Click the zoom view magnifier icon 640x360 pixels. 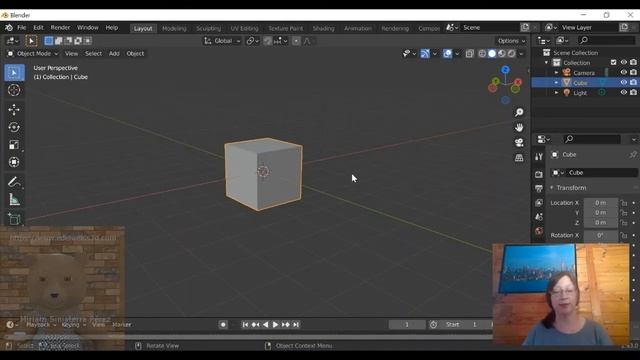coord(519,112)
